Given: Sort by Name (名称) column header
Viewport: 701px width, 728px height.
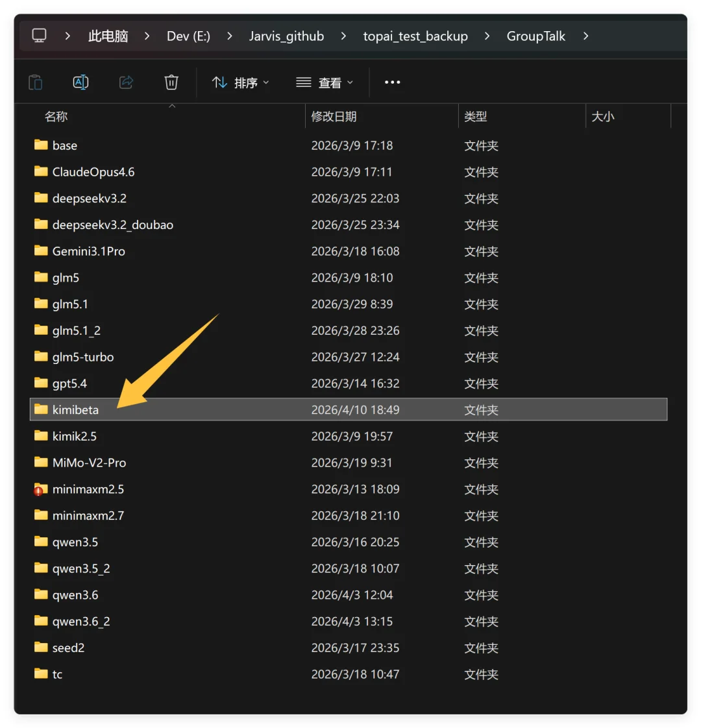Looking at the screenshot, I should click(x=56, y=117).
